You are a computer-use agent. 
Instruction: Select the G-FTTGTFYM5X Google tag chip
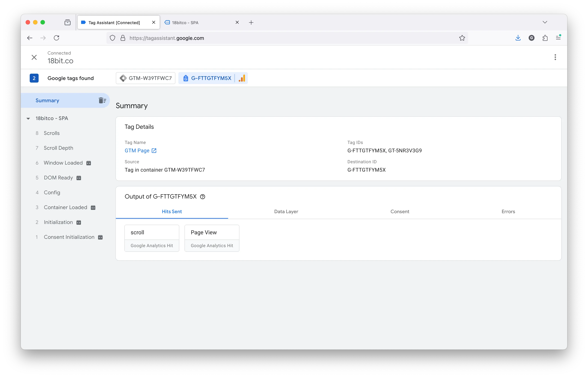(x=207, y=78)
